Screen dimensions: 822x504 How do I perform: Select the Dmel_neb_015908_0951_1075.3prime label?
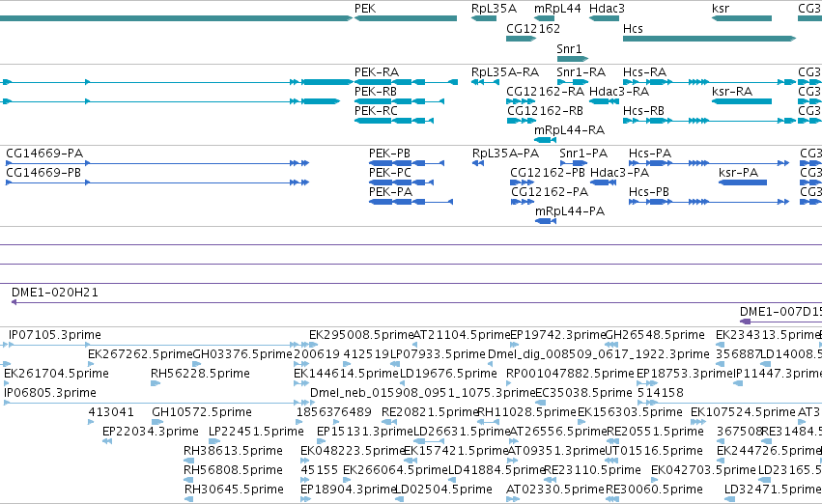coord(422,393)
